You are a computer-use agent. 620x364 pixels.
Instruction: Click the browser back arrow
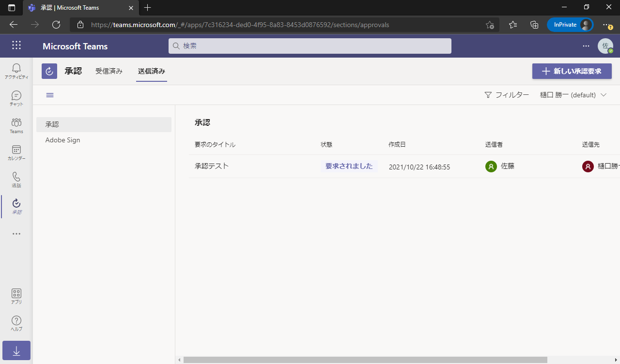pyautogui.click(x=14, y=25)
